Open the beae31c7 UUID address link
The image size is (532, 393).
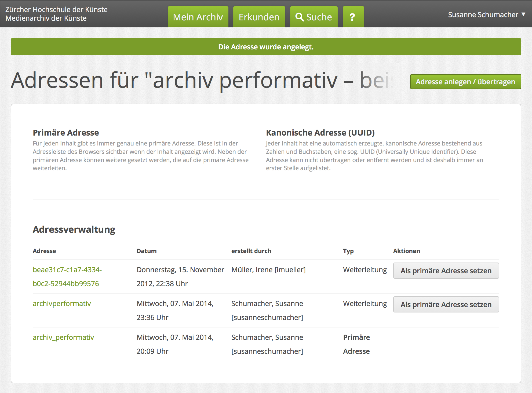pos(67,270)
